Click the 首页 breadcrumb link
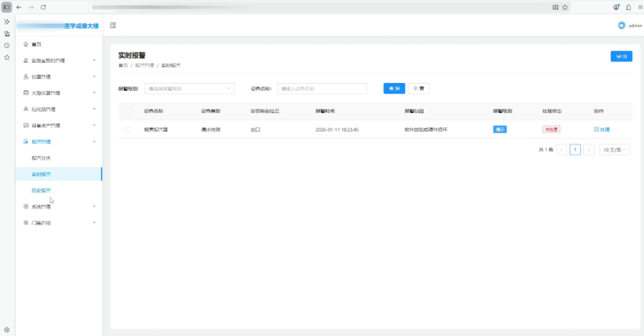The height and width of the screenshot is (336, 644). pyautogui.click(x=123, y=66)
